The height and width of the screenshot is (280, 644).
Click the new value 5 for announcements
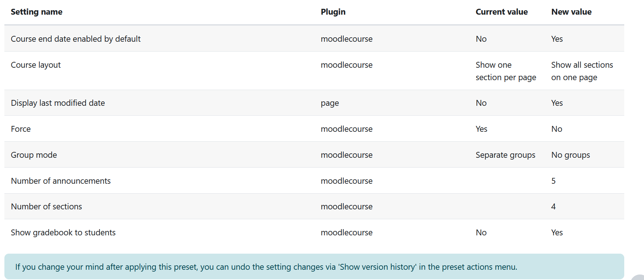click(553, 181)
